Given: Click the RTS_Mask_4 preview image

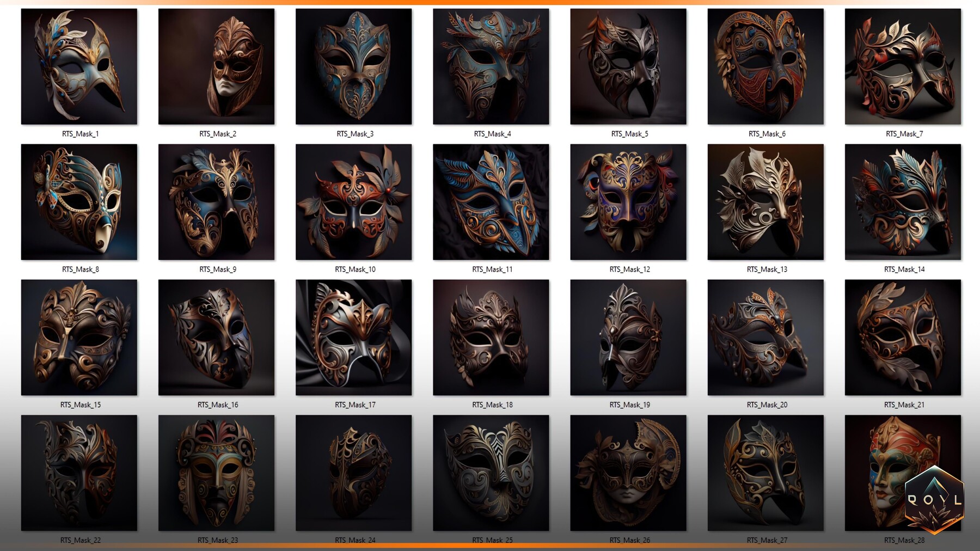Looking at the screenshot, I should [x=491, y=67].
